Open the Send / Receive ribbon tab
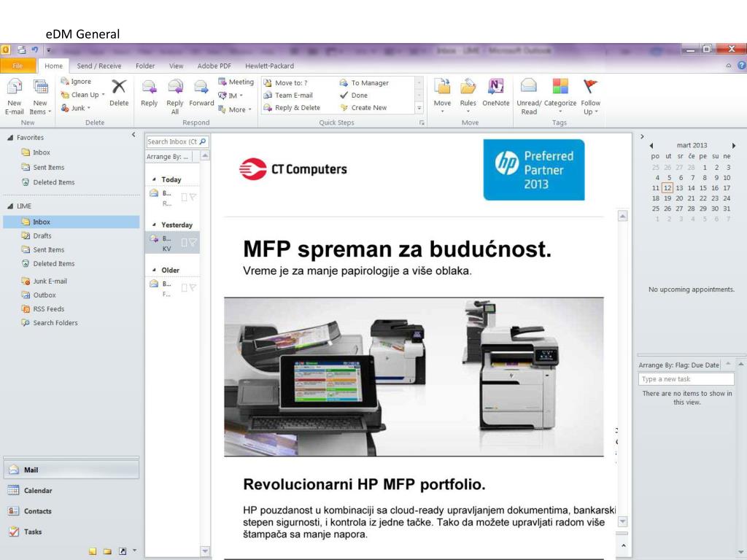747x560 pixels. pos(99,66)
